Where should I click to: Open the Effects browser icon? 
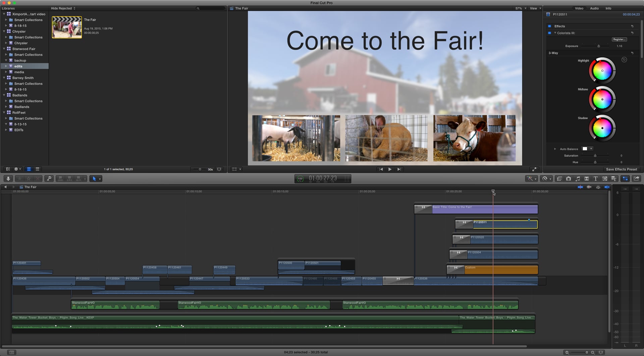coord(559,179)
